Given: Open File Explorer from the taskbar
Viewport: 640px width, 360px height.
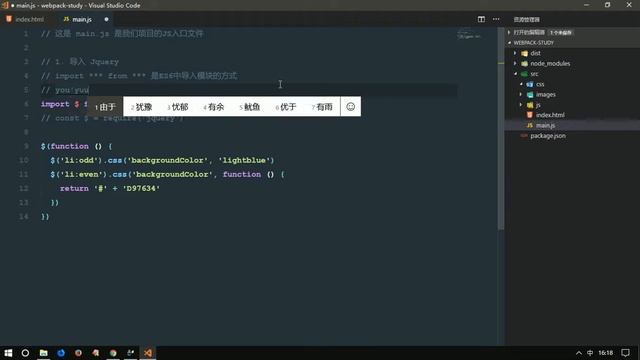Looking at the screenshot, I should (44, 353).
